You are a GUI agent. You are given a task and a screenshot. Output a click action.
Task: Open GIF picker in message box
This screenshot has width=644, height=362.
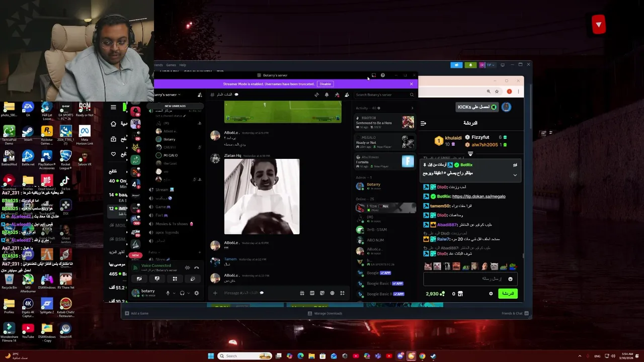pos(312,293)
